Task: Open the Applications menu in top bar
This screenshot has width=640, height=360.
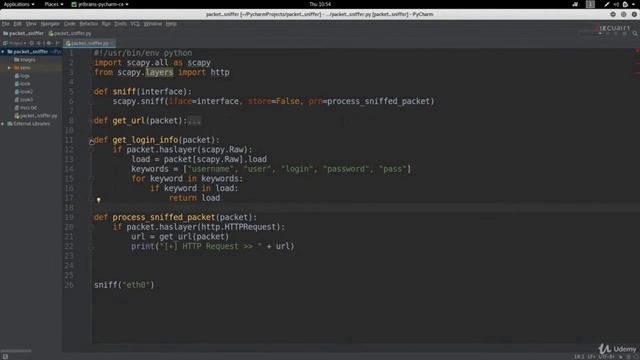Action: (19, 4)
